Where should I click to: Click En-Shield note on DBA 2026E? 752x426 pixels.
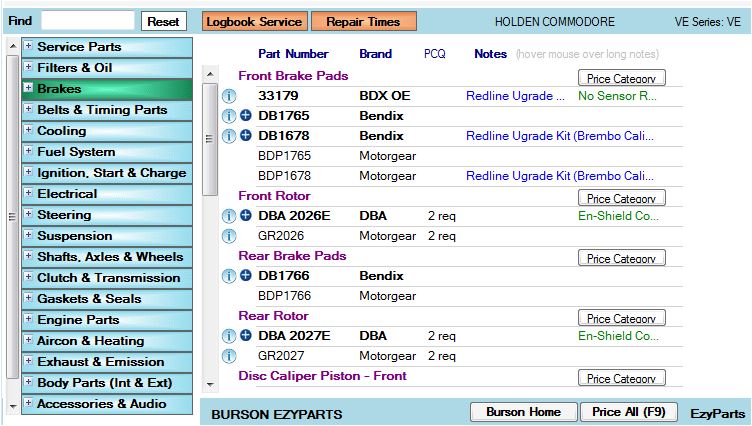[x=618, y=216]
